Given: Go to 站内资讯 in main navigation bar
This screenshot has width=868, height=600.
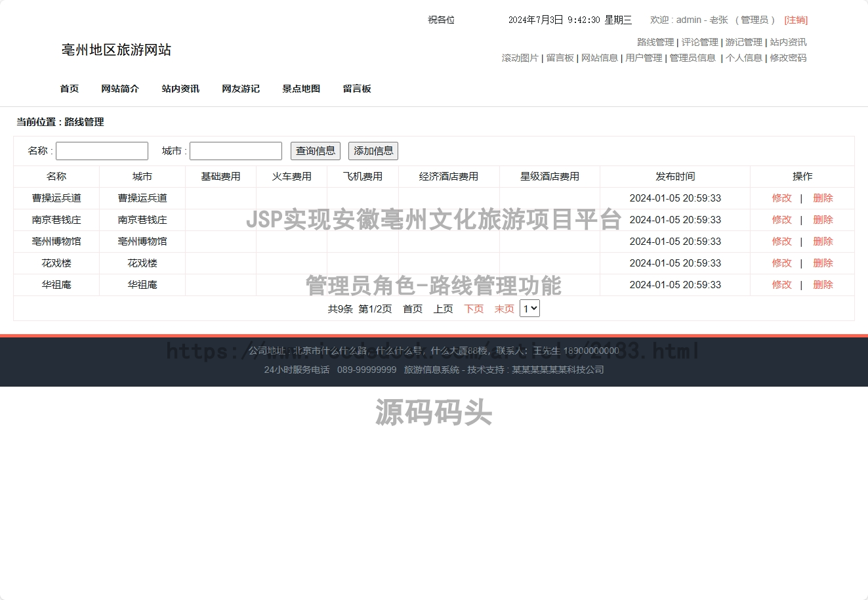Looking at the screenshot, I should (x=180, y=89).
